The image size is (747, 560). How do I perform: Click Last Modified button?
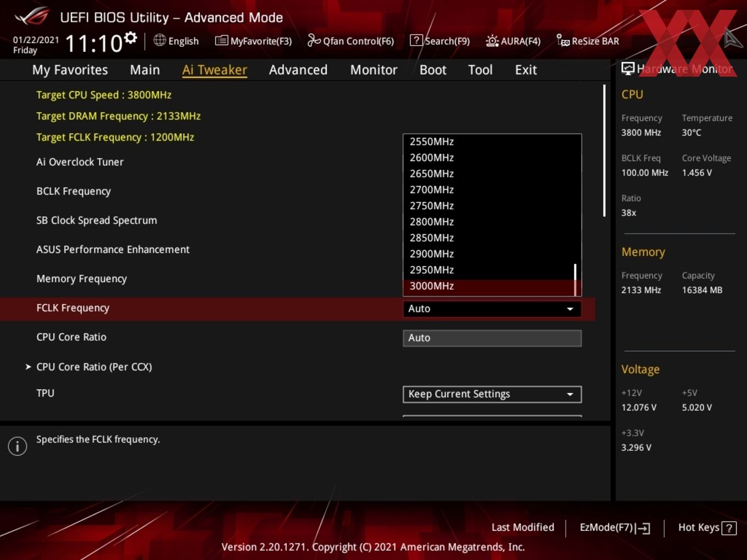tap(523, 528)
